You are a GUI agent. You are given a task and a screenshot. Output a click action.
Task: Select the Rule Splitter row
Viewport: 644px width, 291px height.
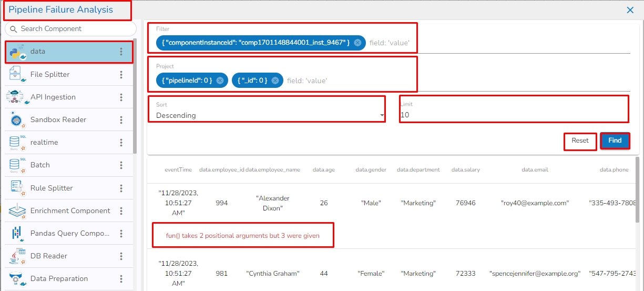[x=69, y=188]
